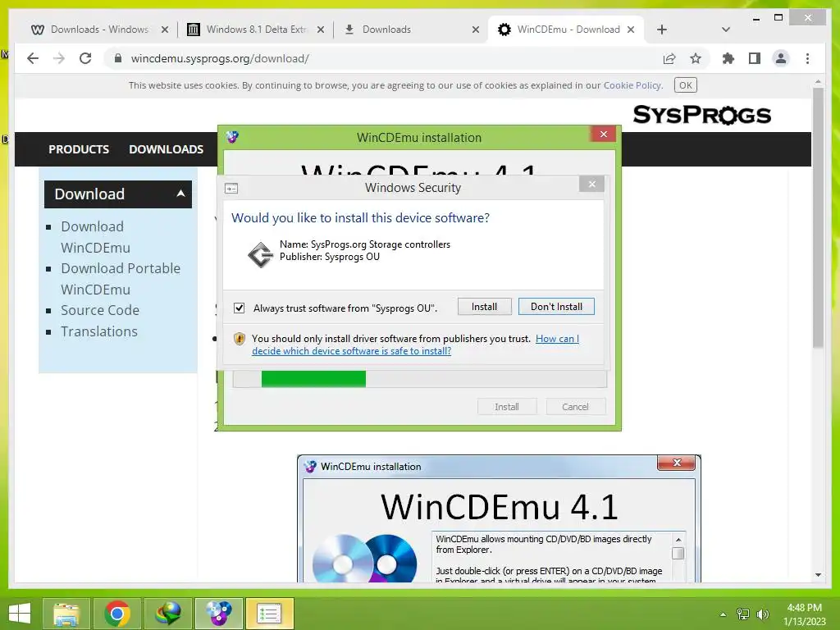This screenshot has height=630, width=840.
Task: Open the Source Code sidebar link
Action: (x=99, y=310)
